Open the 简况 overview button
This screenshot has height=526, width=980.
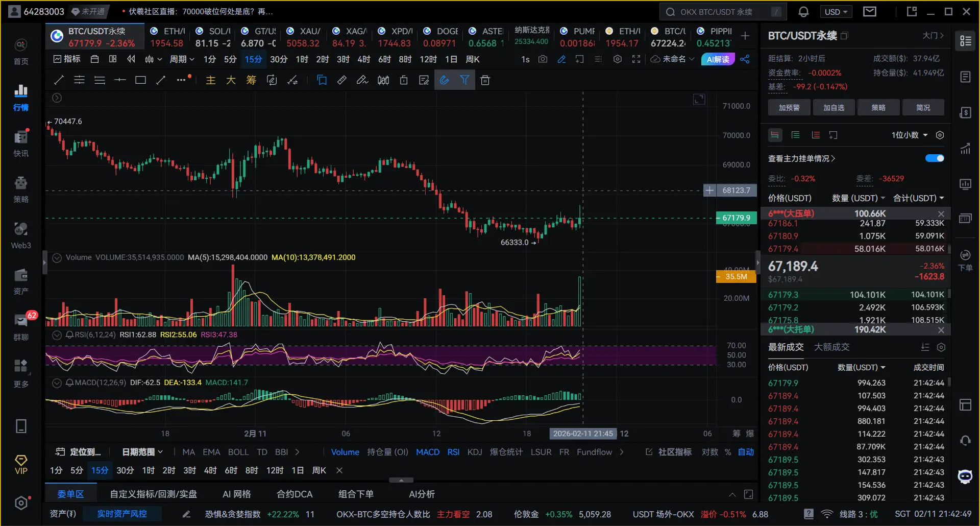[923, 108]
